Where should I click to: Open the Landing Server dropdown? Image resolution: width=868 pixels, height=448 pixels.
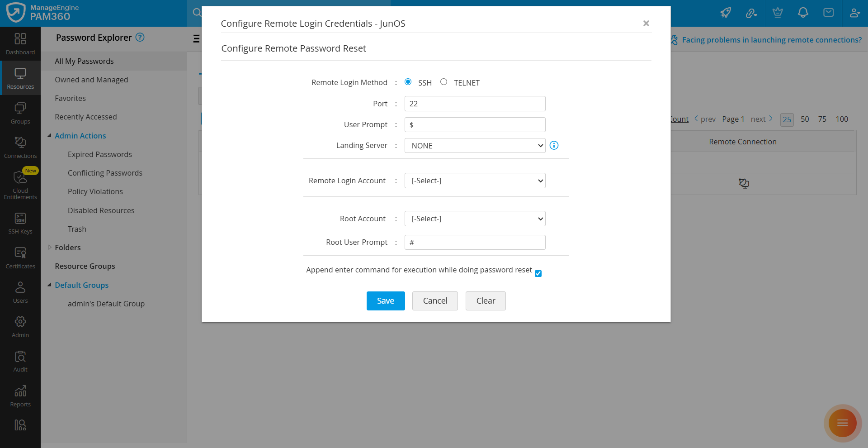475,145
